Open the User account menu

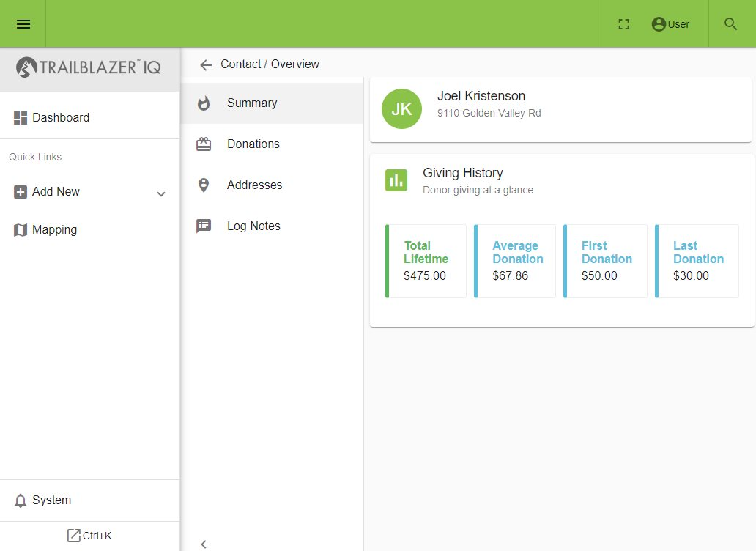point(670,24)
